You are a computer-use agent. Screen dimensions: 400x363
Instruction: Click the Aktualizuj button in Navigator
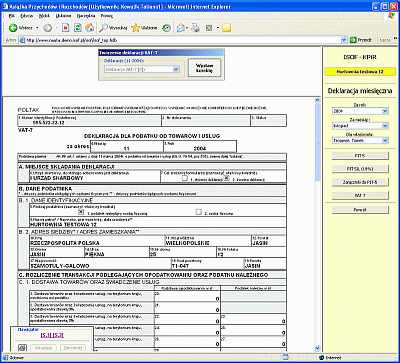(43, 348)
